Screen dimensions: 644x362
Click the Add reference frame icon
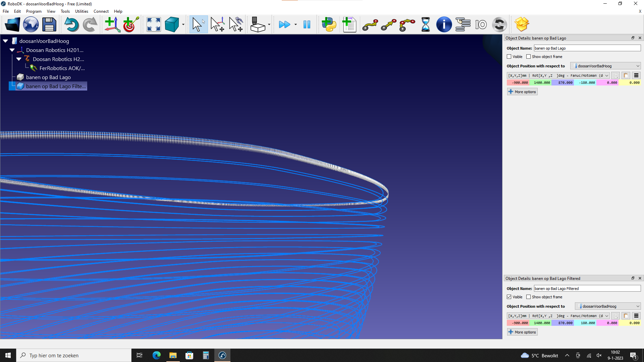click(x=112, y=24)
